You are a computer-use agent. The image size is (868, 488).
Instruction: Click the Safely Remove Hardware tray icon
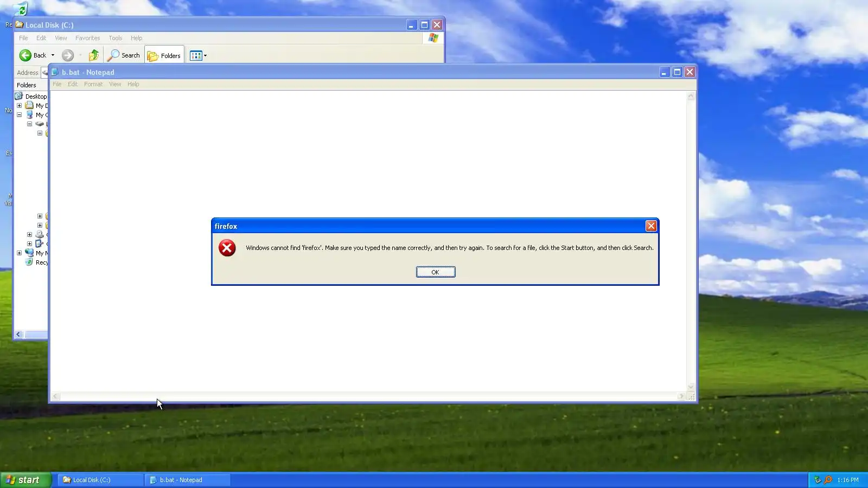point(818,480)
